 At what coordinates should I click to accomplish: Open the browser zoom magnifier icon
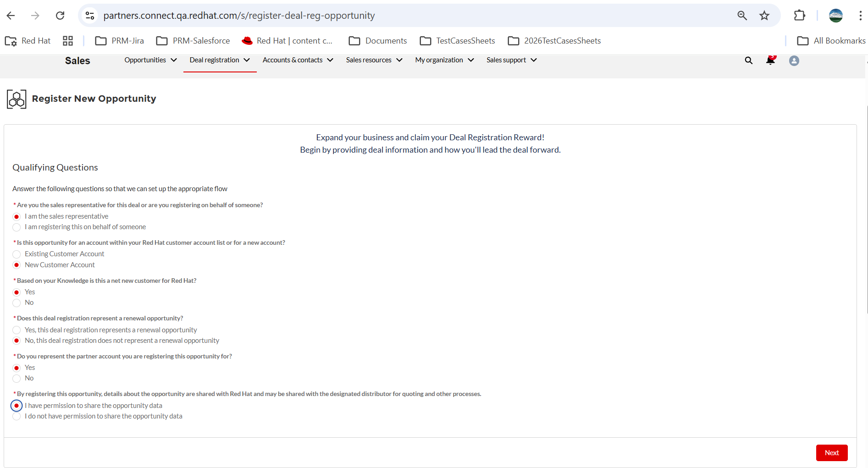[x=742, y=16]
